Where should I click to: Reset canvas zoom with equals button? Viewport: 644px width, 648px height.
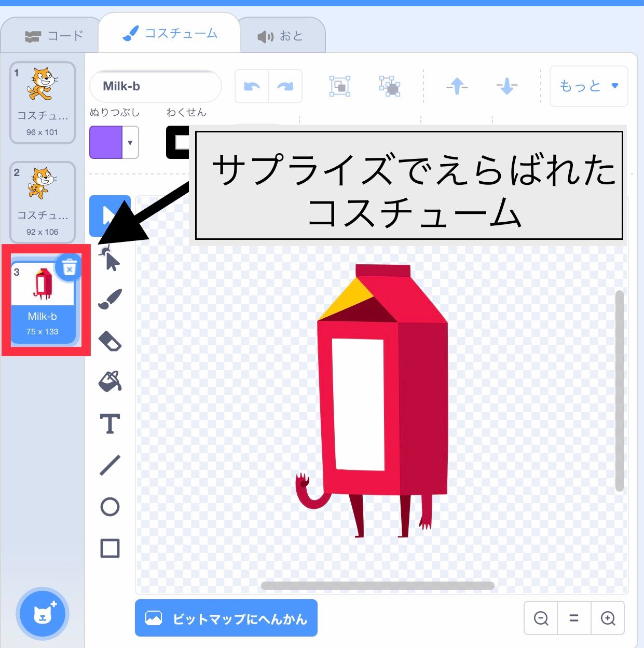pos(574,618)
